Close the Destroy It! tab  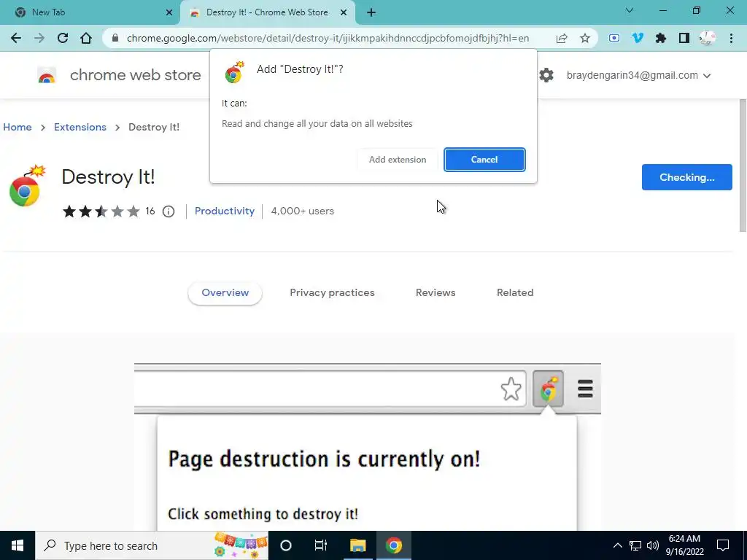click(x=344, y=12)
